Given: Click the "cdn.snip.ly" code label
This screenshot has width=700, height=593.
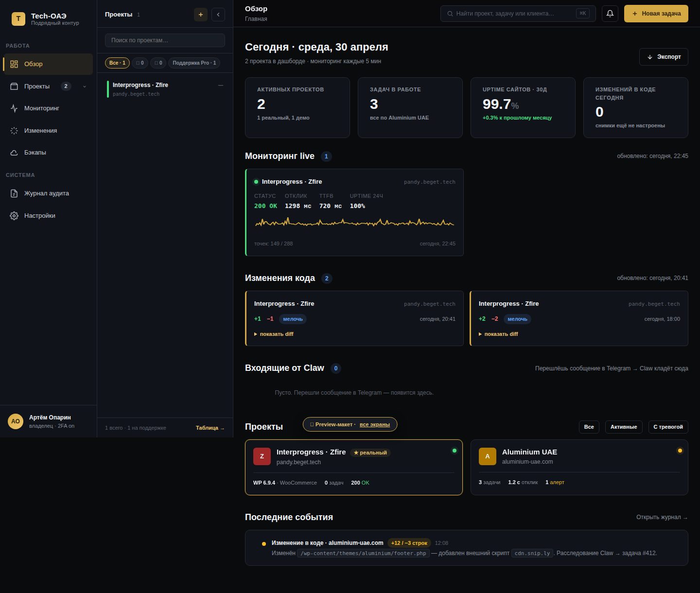Looking at the screenshot, I should coord(532,554).
